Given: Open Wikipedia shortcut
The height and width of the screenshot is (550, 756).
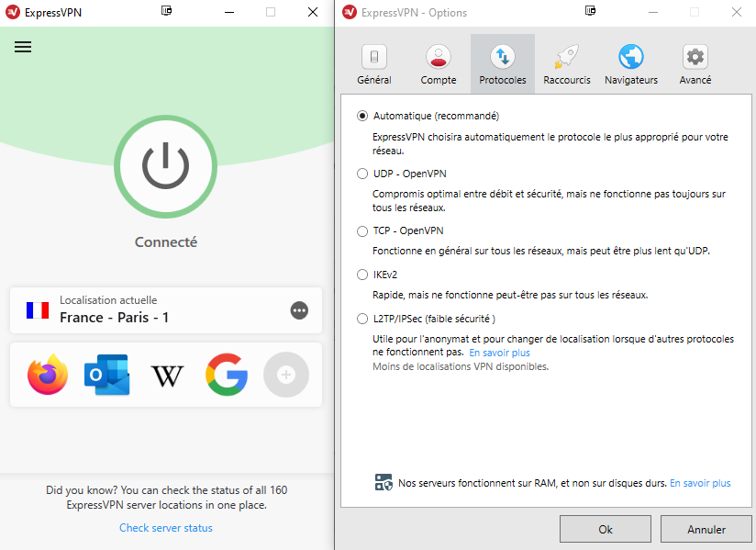Looking at the screenshot, I should tap(167, 376).
